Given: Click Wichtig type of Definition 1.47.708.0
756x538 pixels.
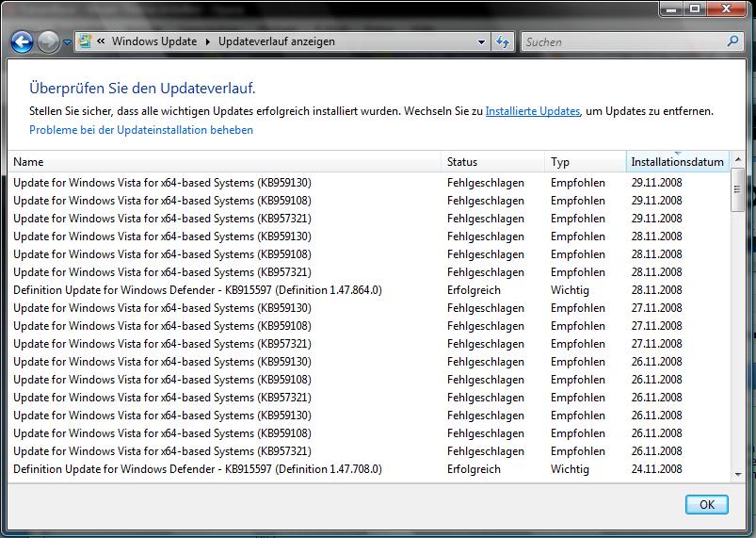Looking at the screenshot, I should (x=570, y=469).
